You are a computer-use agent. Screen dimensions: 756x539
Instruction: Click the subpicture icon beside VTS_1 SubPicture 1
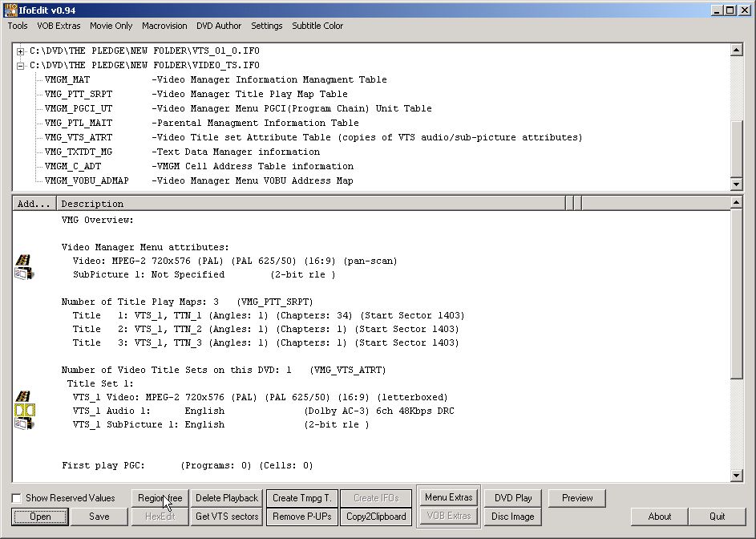(24, 423)
